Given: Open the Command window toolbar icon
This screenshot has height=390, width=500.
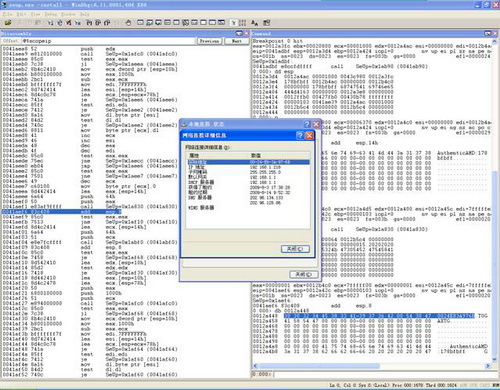Looking at the screenshot, I should pyautogui.click(x=140, y=23).
